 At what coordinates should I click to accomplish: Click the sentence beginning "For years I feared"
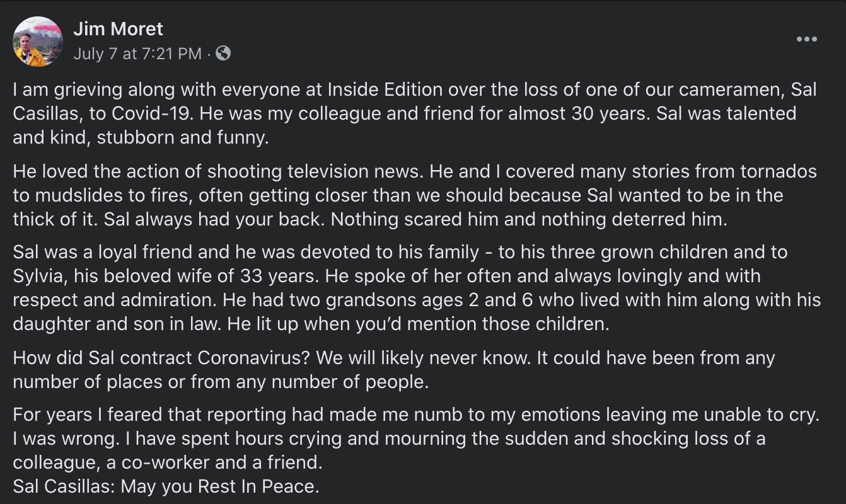pos(416,415)
